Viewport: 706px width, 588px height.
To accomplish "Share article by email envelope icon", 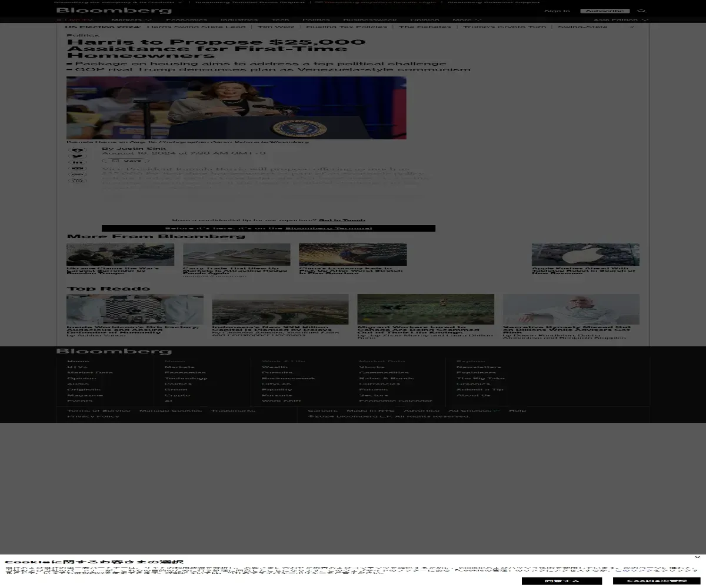I will (77, 169).
